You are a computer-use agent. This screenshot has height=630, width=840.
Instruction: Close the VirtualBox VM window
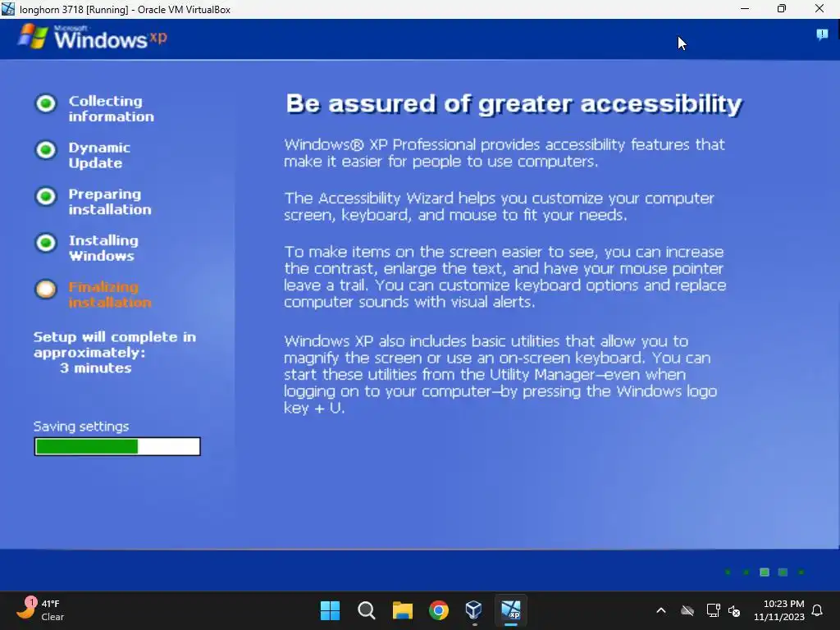click(819, 9)
